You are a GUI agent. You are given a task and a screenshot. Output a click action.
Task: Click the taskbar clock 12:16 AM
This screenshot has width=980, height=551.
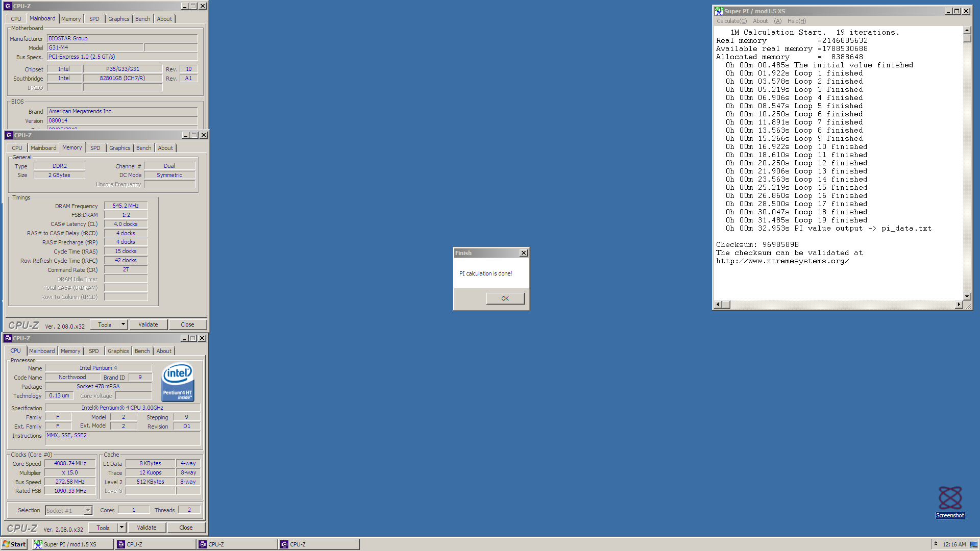coord(954,544)
